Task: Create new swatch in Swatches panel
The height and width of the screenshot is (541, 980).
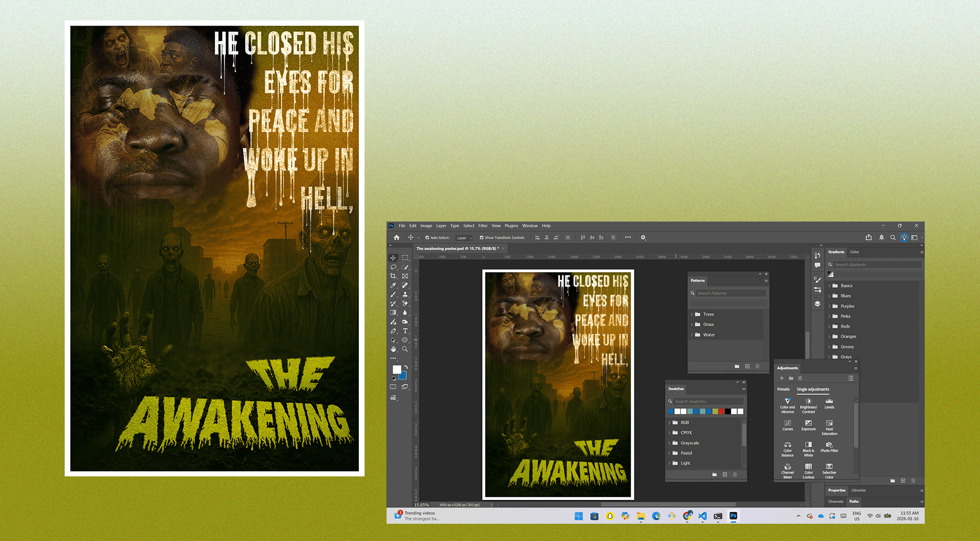Action: pos(724,475)
